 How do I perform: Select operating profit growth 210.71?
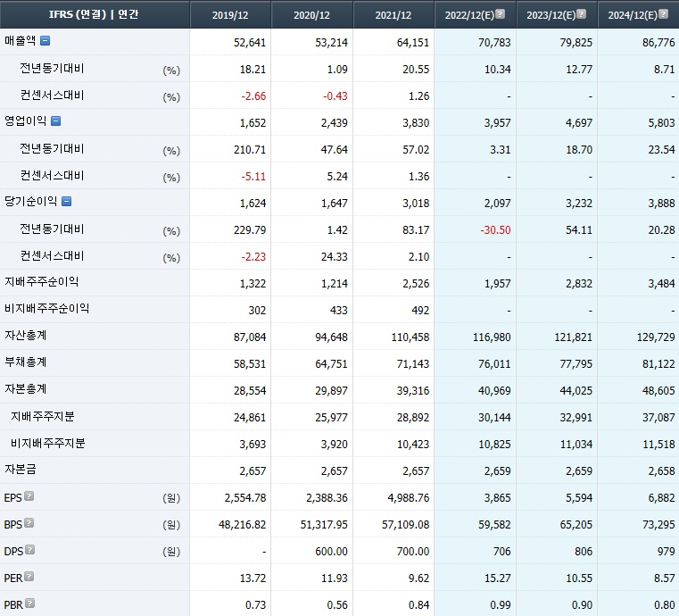coord(252,150)
